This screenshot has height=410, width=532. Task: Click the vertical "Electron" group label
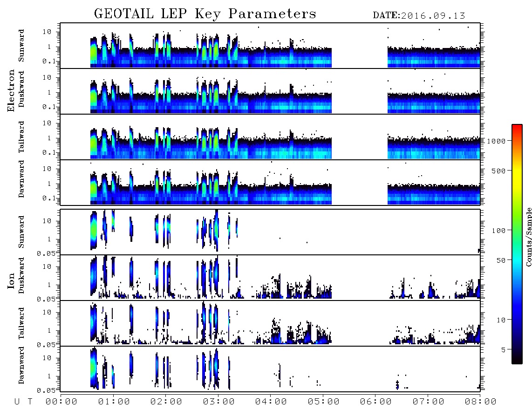tap(11, 91)
